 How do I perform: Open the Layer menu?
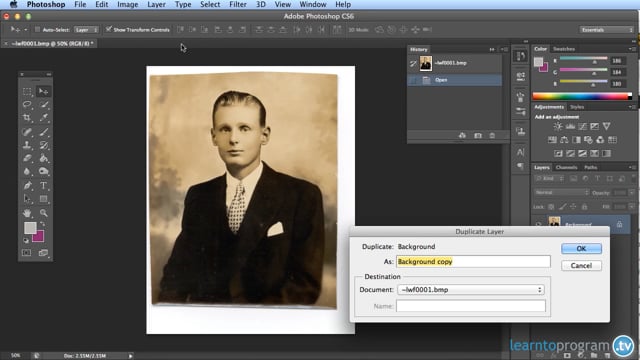[156, 4]
